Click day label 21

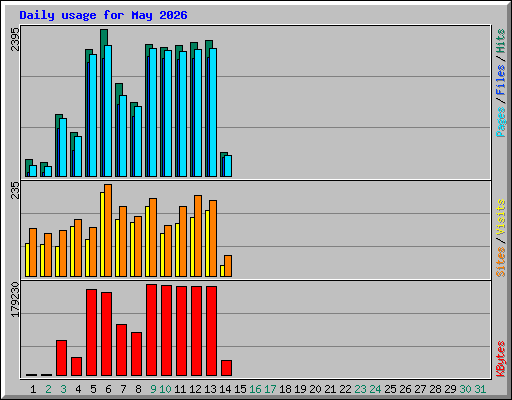[x=330, y=389]
